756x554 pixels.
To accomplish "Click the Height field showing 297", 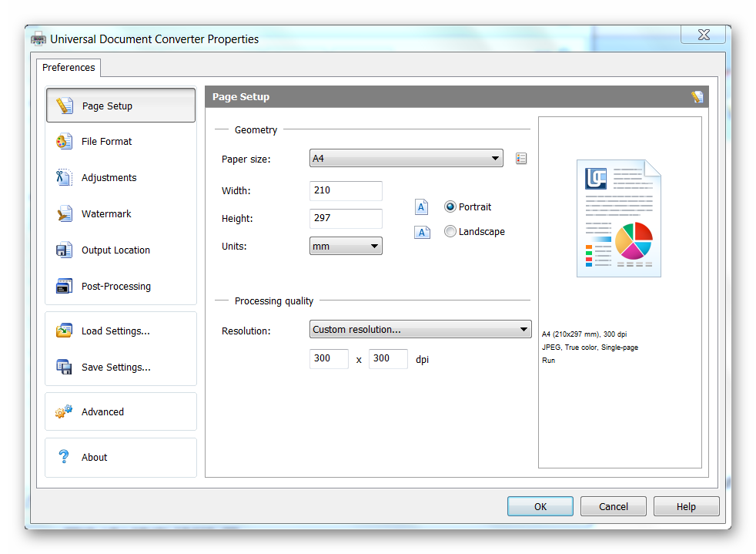I will pyautogui.click(x=346, y=218).
